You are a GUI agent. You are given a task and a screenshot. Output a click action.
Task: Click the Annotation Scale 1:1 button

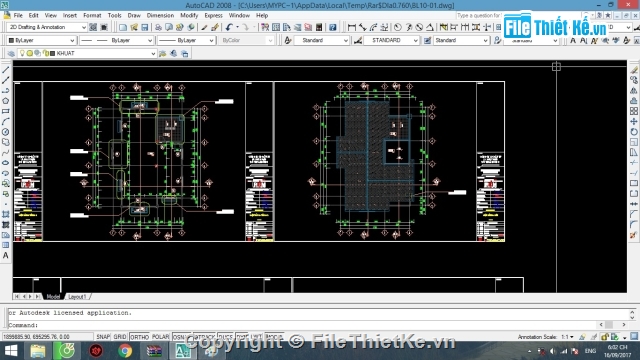coord(567,337)
